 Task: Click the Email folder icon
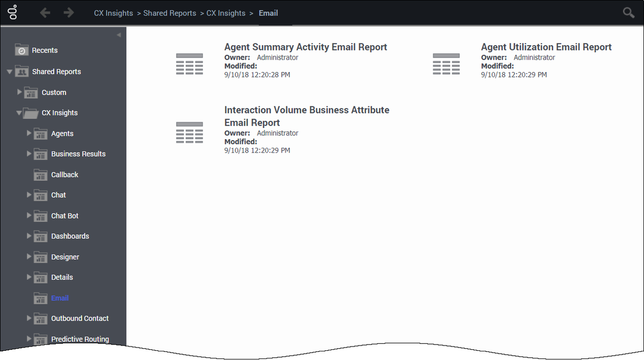coord(41,298)
